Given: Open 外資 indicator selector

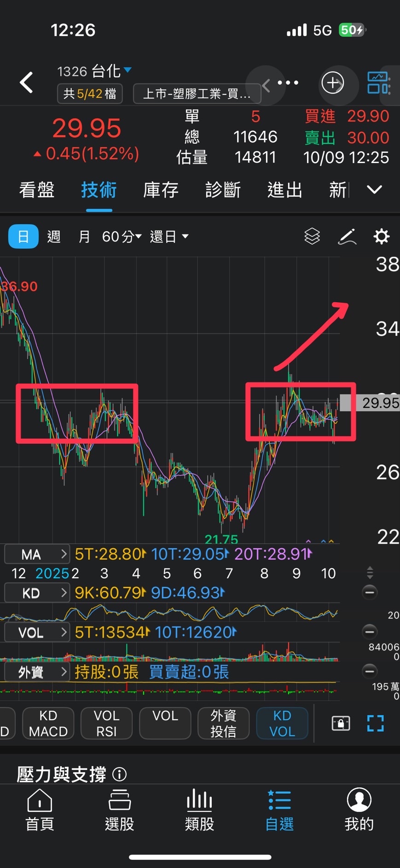Looking at the screenshot, I should point(37,672).
